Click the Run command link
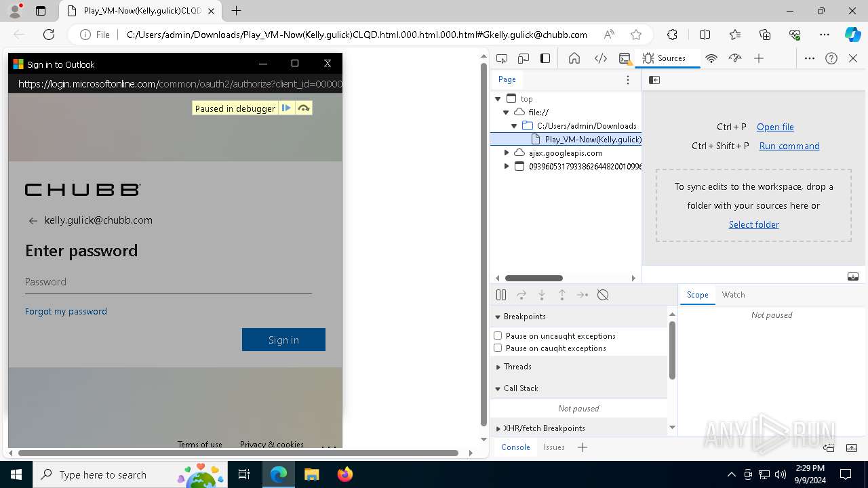 [789, 146]
